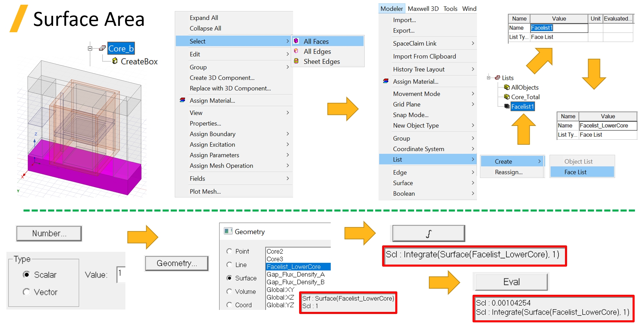Click the Sheet Edges icon
This screenshot has width=644, height=324.
[296, 61]
